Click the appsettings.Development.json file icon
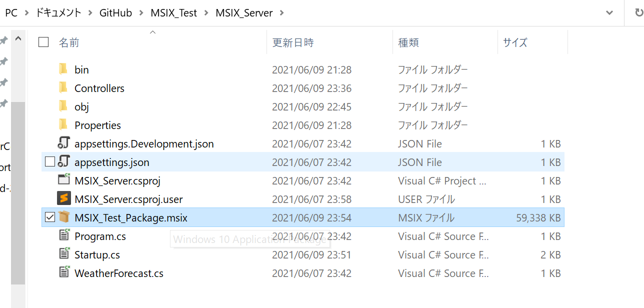 click(x=63, y=143)
